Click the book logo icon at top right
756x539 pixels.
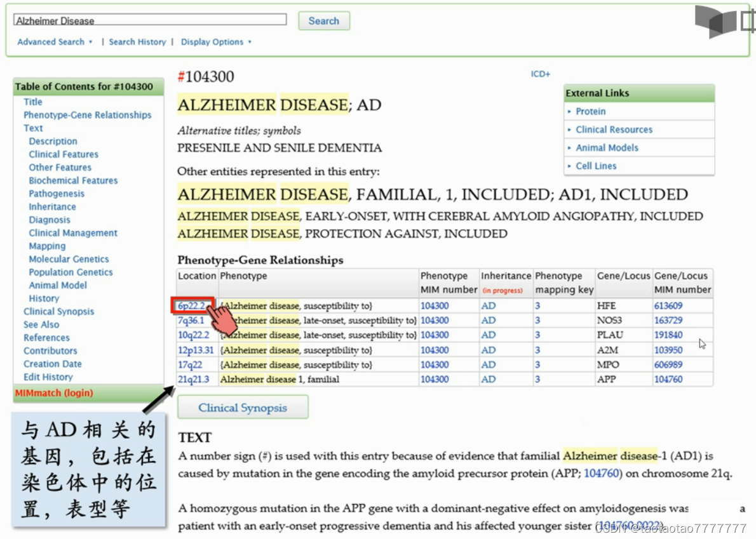pyautogui.click(x=715, y=22)
